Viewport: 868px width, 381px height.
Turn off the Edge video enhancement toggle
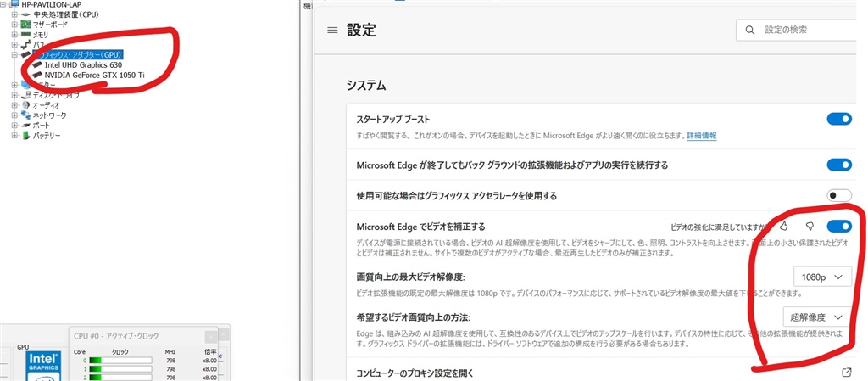coord(838,226)
